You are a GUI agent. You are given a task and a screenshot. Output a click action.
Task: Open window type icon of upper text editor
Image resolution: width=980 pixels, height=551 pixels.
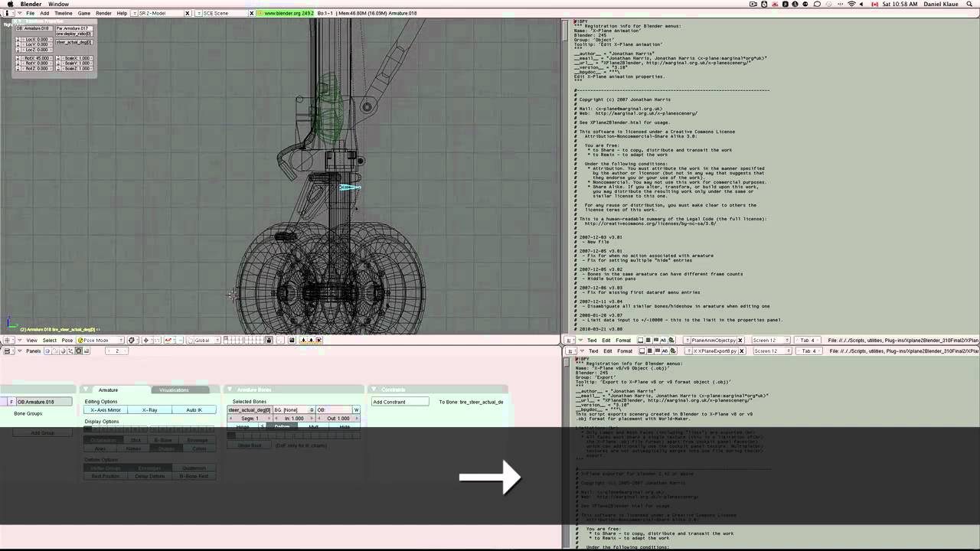[x=570, y=340]
